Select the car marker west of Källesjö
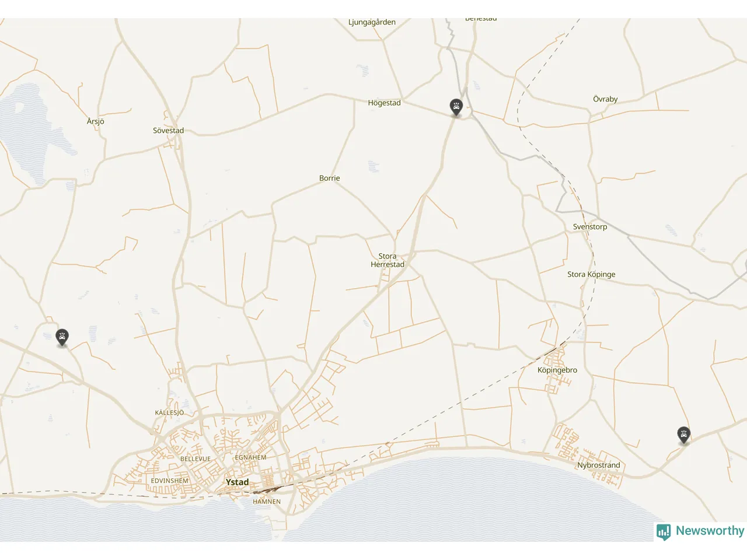 [x=62, y=337]
